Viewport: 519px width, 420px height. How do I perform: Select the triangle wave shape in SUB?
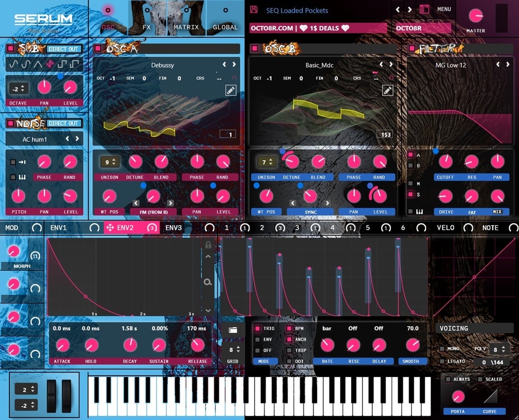(38, 64)
